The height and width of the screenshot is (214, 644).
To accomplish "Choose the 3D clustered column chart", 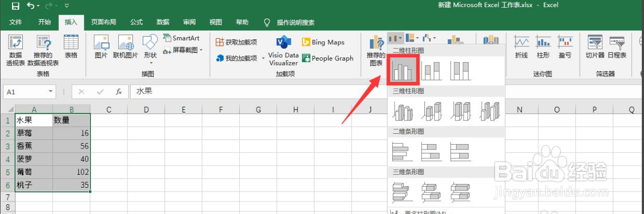I will (403, 111).
